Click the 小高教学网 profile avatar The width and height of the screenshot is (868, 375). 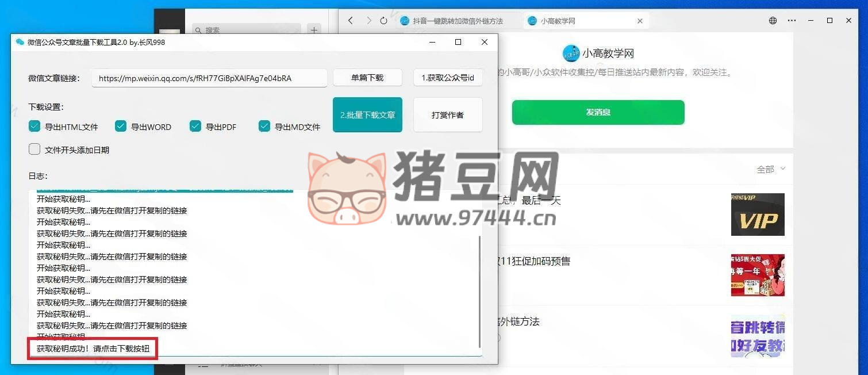(571, 53)
